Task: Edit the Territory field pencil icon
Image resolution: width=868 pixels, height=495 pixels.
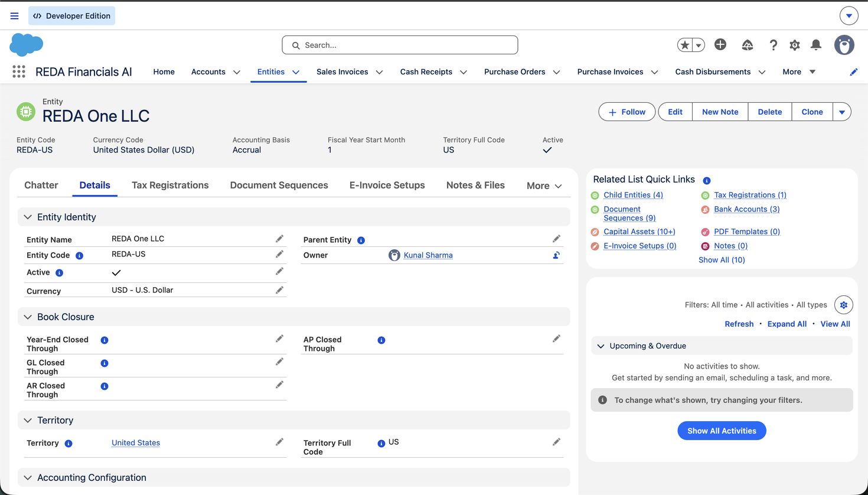Action: 279,442
